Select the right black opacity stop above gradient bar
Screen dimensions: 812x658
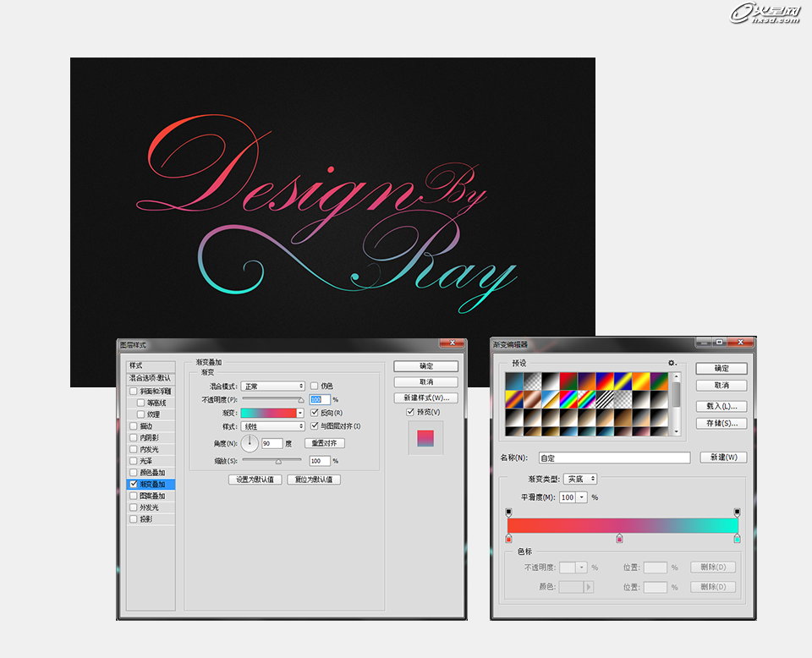click(737, 512)
